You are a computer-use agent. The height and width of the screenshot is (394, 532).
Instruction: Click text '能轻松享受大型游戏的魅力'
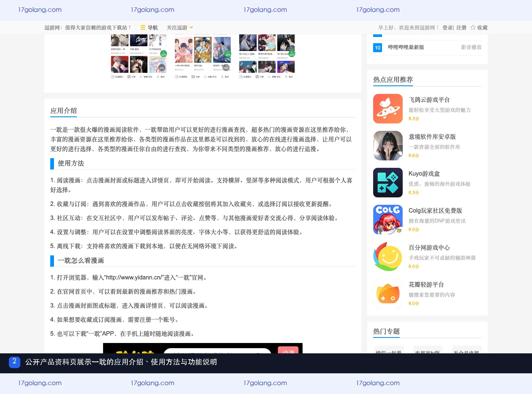tap(440, 110)
